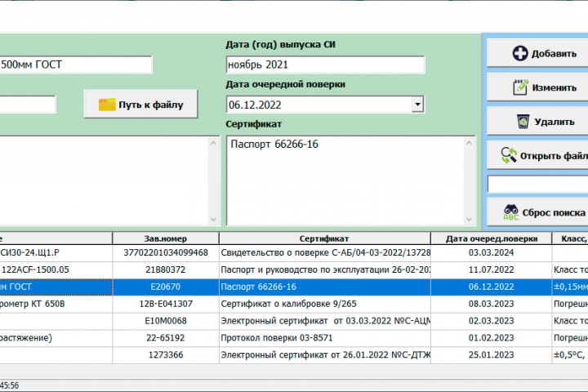
Task: Click the date cell 02.03.2023
Action: [x=492, y=321]
